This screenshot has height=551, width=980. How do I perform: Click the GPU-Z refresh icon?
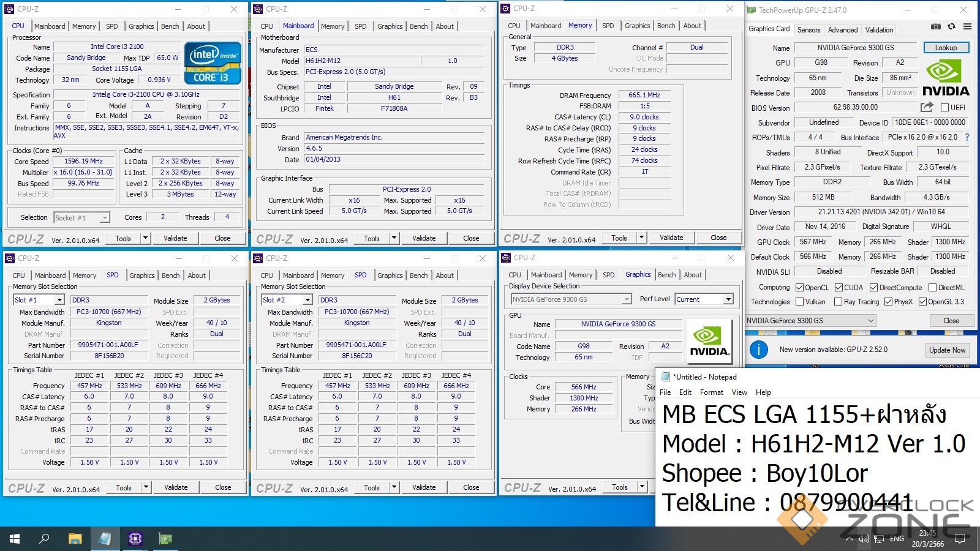coord(951,27)
